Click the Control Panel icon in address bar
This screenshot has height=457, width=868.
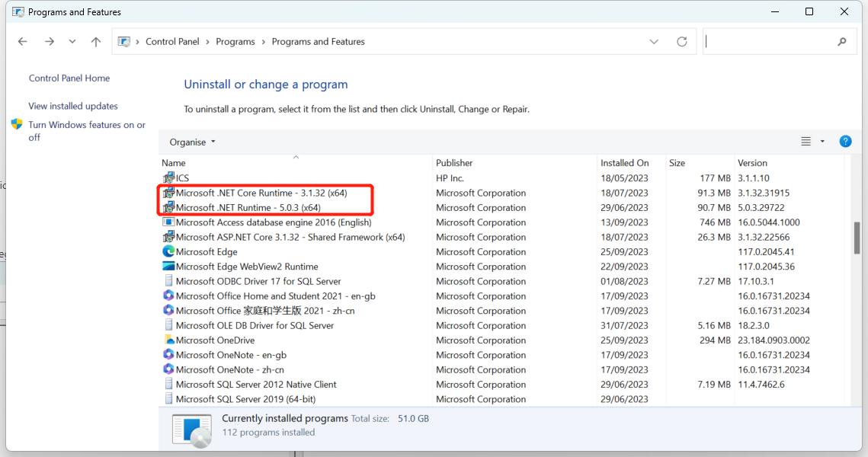[x=124, y=41]
